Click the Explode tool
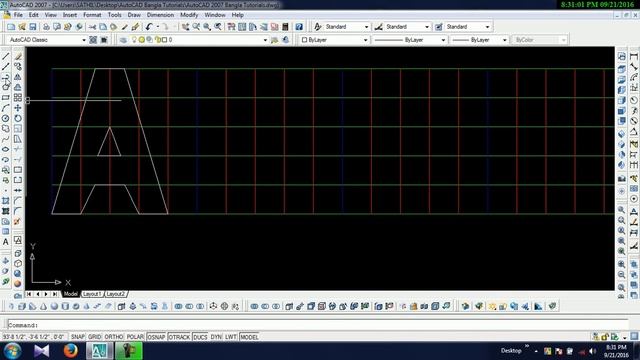 click(x=18, y=222)
